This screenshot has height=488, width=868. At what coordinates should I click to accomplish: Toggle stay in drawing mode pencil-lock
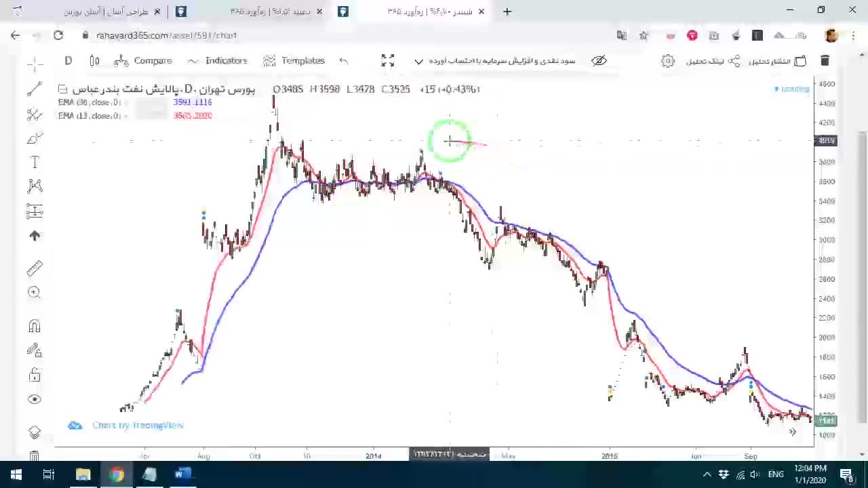coord(35,350)
